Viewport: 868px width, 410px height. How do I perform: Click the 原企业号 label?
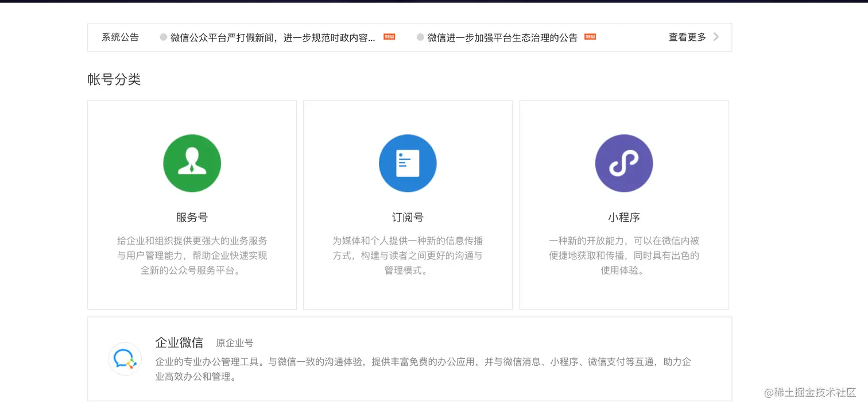tap(234, 343)
